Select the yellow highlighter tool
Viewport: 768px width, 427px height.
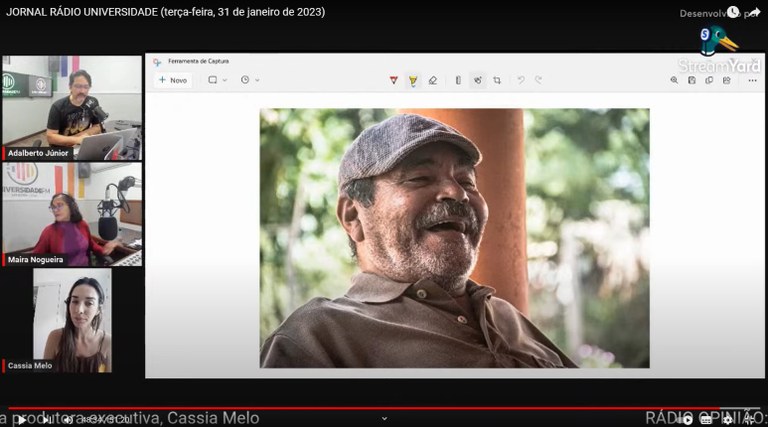[x=413, y=80]
